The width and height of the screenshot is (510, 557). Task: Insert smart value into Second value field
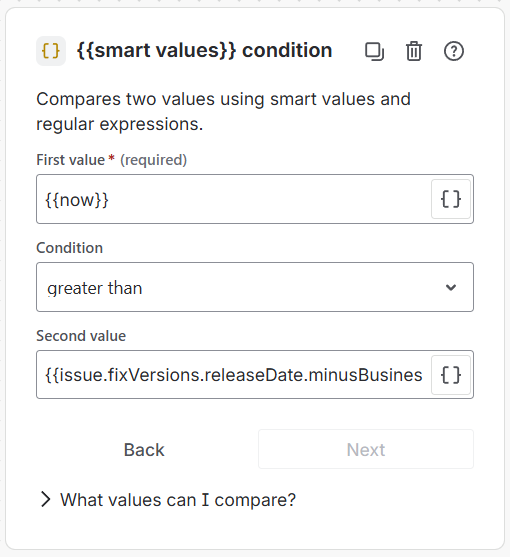[451, 375]
